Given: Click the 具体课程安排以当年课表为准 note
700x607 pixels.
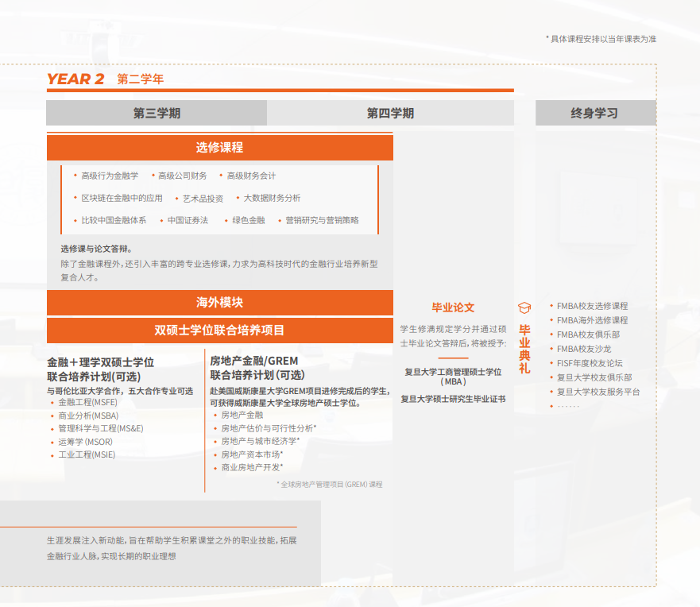Looking at the screenshot, I should click(601, 39).
